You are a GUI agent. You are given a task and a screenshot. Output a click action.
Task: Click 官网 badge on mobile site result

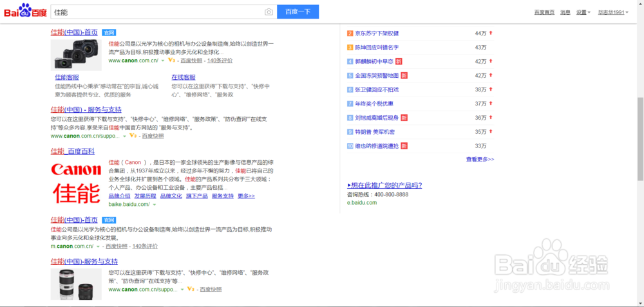coord(109,220)
